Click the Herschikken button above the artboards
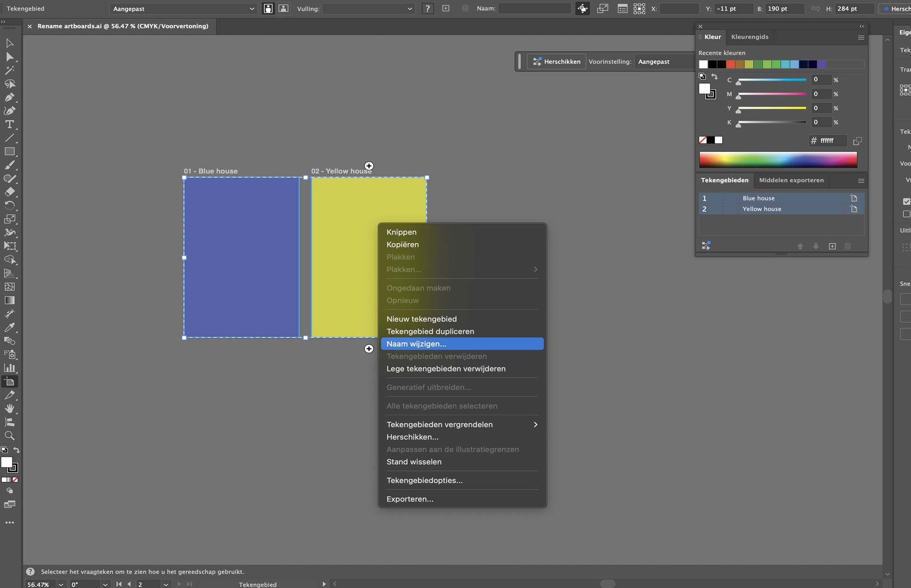911x588 pixels. click(x=556, y=61)
